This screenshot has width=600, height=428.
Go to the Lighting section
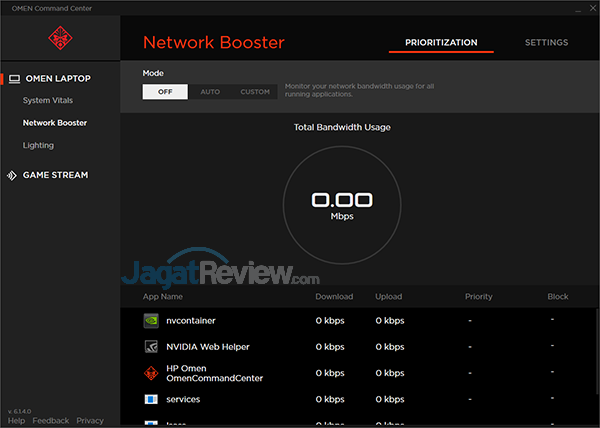point(38,145)
